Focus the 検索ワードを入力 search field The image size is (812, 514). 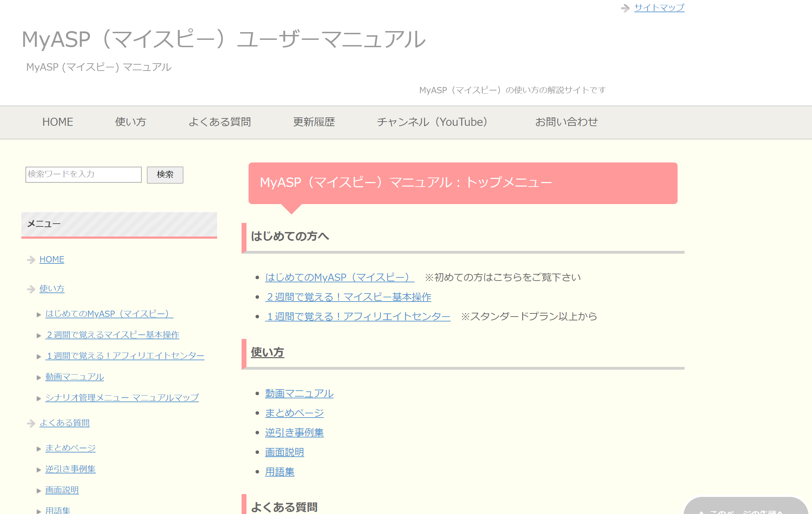[x=83, y=174]
